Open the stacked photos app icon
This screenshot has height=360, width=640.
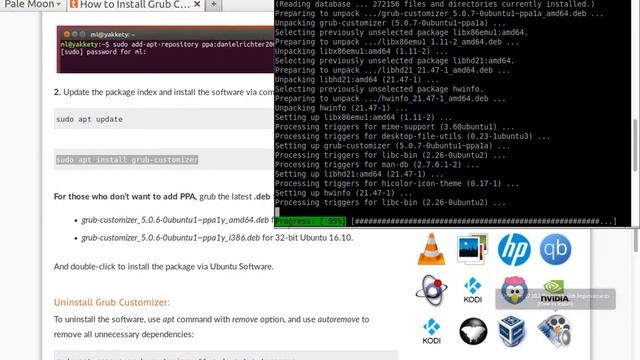tap(473, 249)
